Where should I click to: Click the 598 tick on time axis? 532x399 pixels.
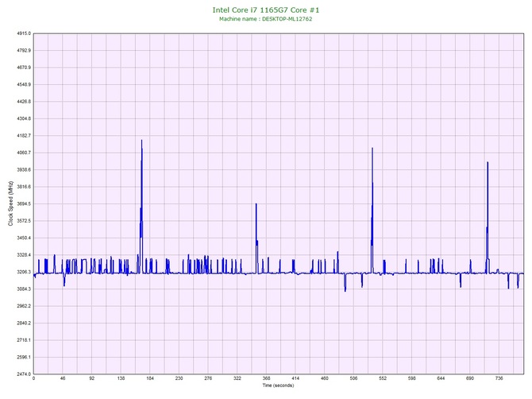[x=412, y=378]
